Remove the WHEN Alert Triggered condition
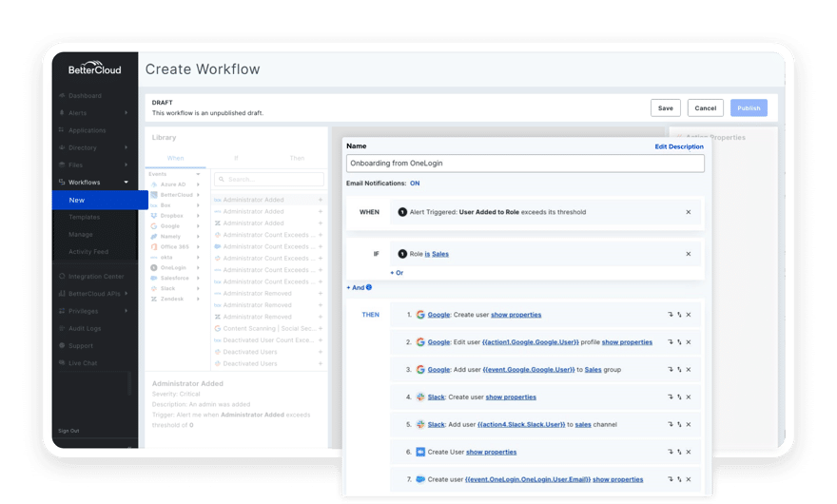This screenshot has width=837, height=504. click(688, 212)
